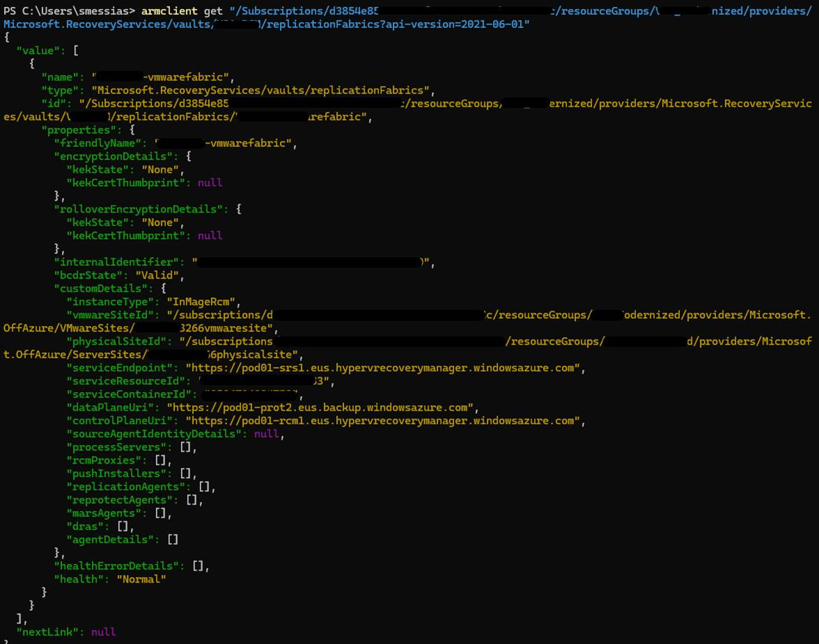This screenshot has height=644, width=819.
Task: Click the "properties" key
Action: (x=78, y=130)
